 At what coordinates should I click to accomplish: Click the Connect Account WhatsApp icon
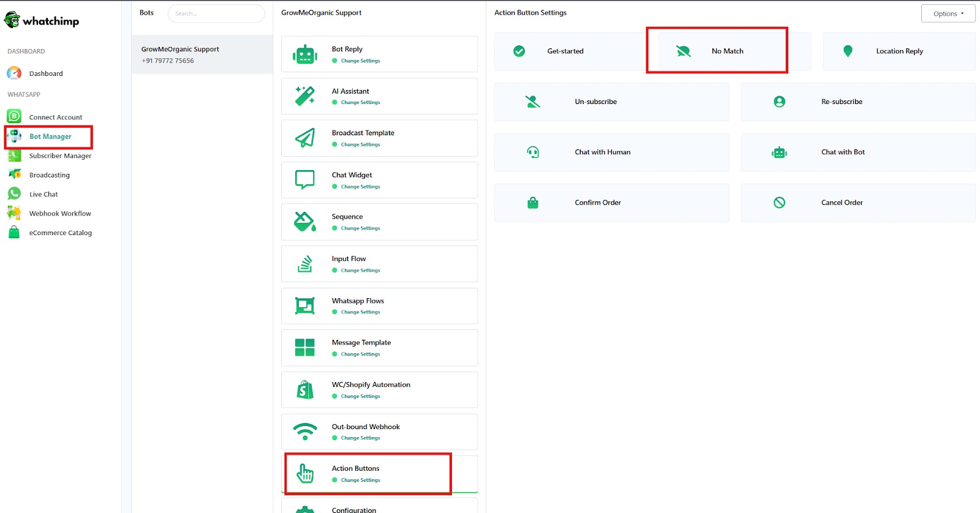point(14,116)
